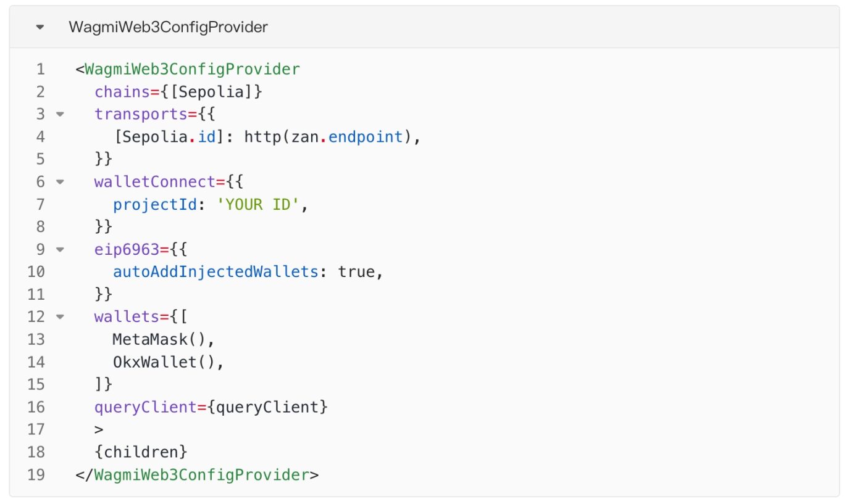Fold the eip6963 block at line 9
The image size is (849, 504).
point(60,250)
